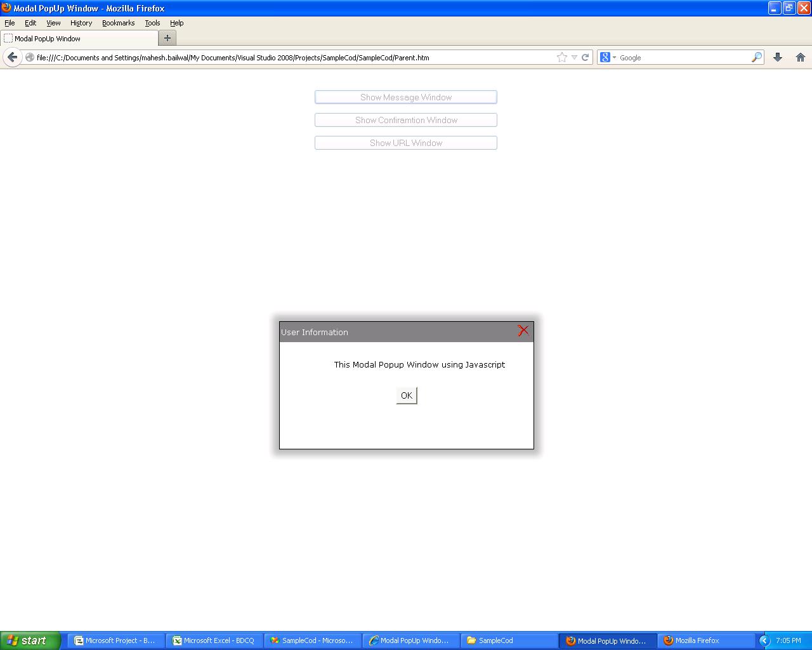The width and height of the screenshot is (812, 650).
Task: Close the User Information popup with red X
Action: point(523,331)
